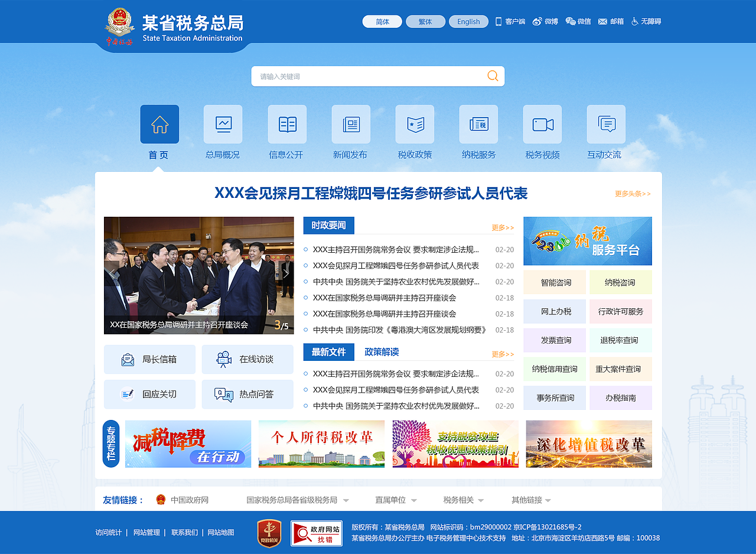Open the 税务视频 section icon
Image resolution: width=756 pixels, height=554 pixels.
[542, 124]
